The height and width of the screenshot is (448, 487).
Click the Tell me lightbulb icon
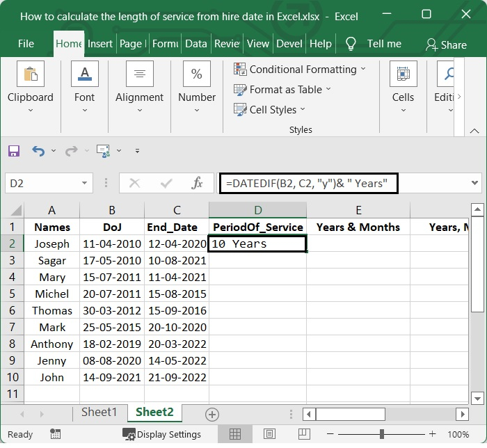[x=351, y=44]
